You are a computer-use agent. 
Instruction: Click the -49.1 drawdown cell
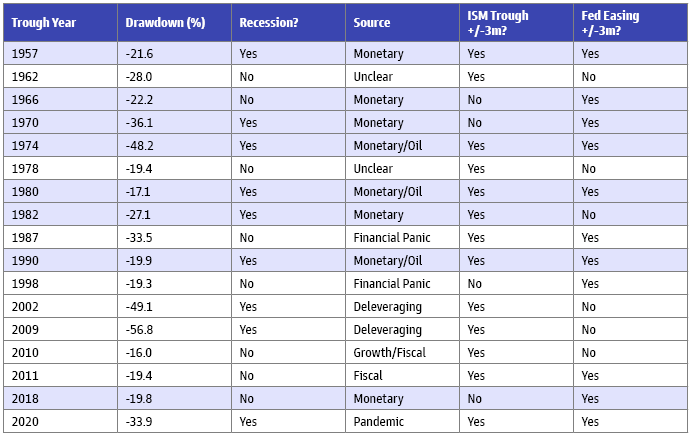138,307
